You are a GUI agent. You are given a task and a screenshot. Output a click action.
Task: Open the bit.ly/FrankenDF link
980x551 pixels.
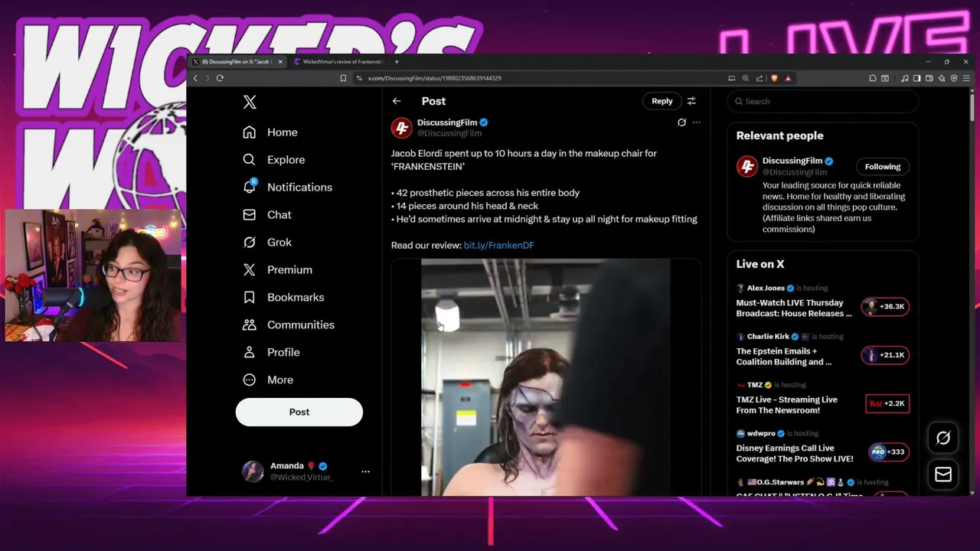tap(498, 246)
